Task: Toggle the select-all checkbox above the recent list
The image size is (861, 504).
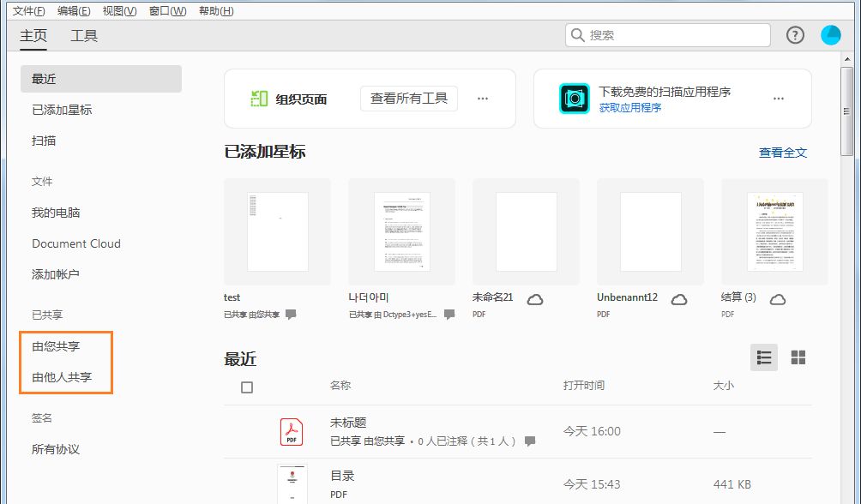Action: (x=246, y=387)
